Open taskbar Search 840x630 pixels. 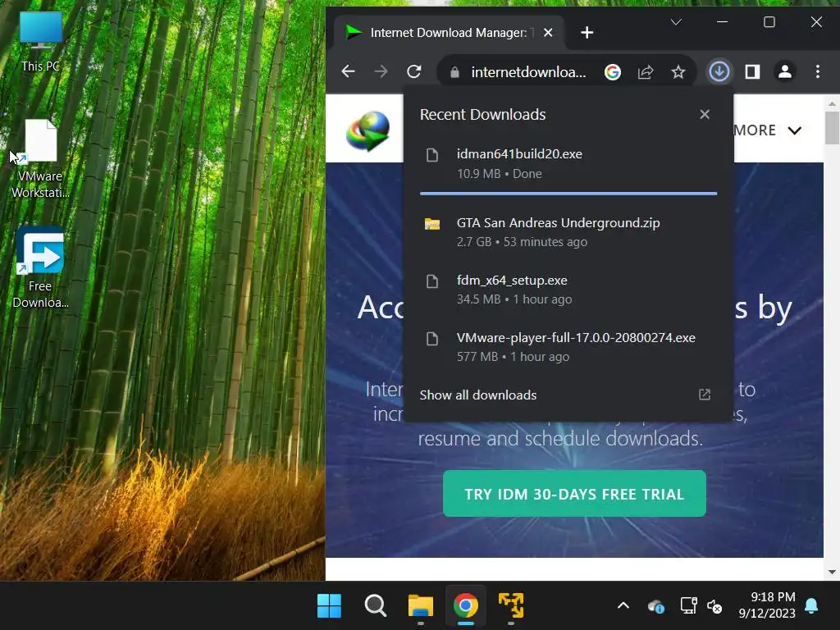pyautogui.click(x=375, y=606)
